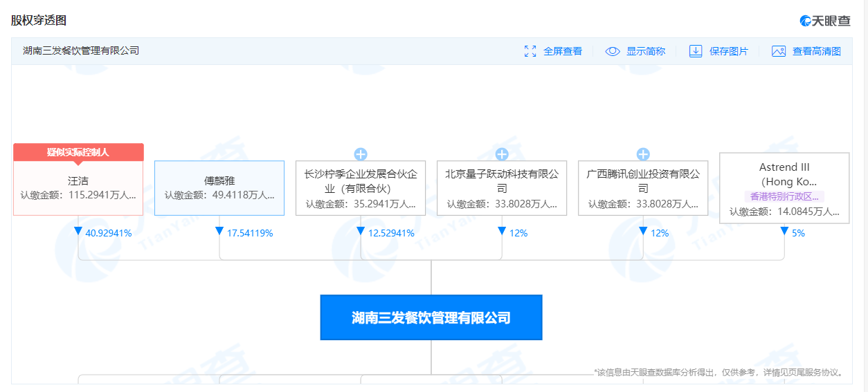Click the 湖南三发餐饮管理有限公司 central blue node
Image resolution: width=868 pixels, height=392 pixels.
coord(431,318)
